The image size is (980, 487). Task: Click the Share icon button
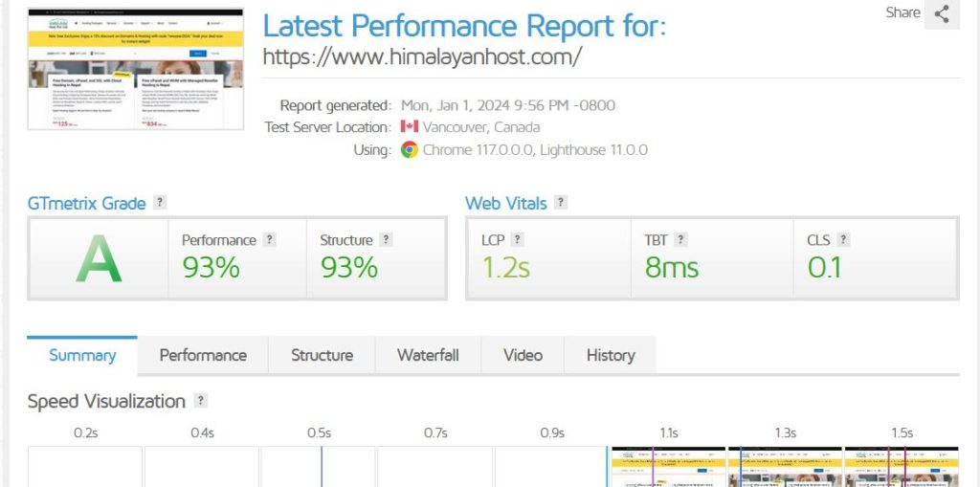(x=942, y=13)
